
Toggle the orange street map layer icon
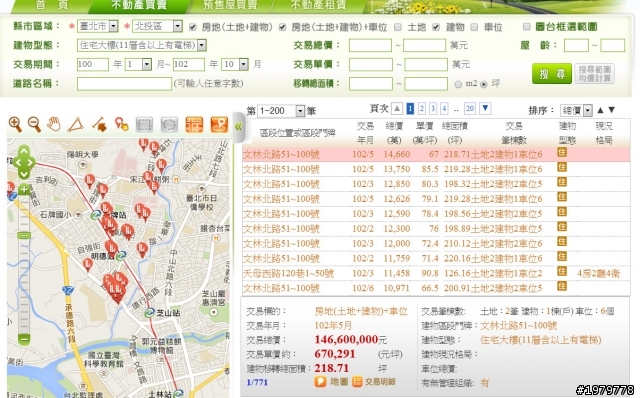(194, 125)
